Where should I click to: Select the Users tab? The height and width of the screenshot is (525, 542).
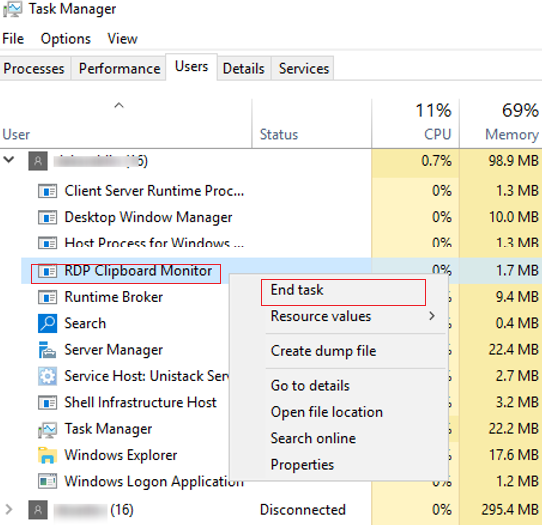tap(191, 66)
